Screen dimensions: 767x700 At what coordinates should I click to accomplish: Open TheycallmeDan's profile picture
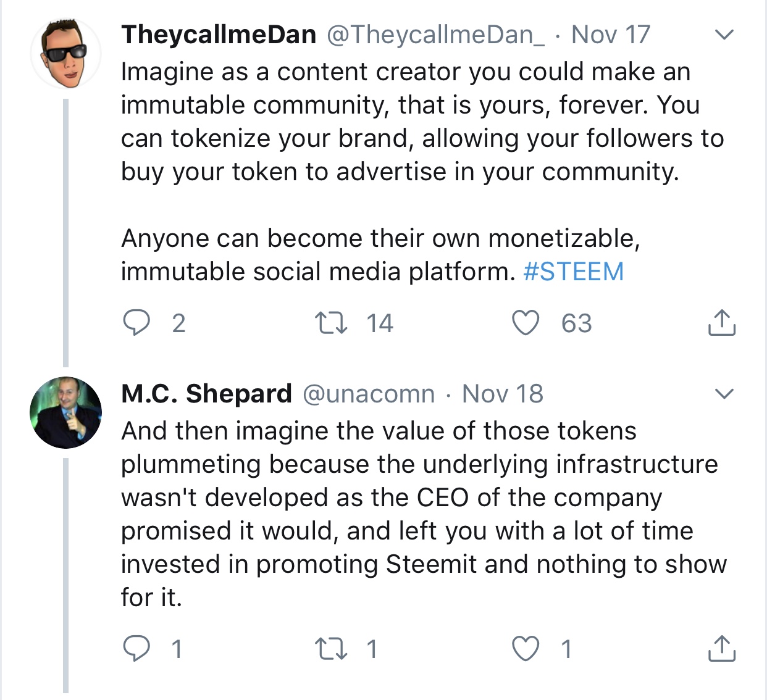coord(66,53)
